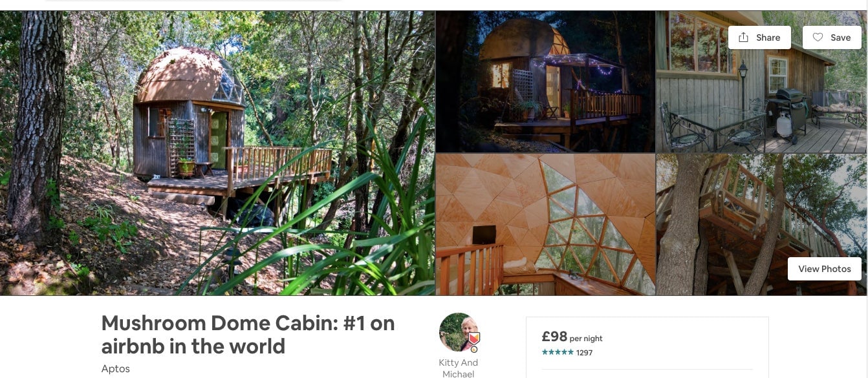Open the large daytime dome cabin photo
The height and width of the screenshot is (378, 868).
(x=217, y=153)
